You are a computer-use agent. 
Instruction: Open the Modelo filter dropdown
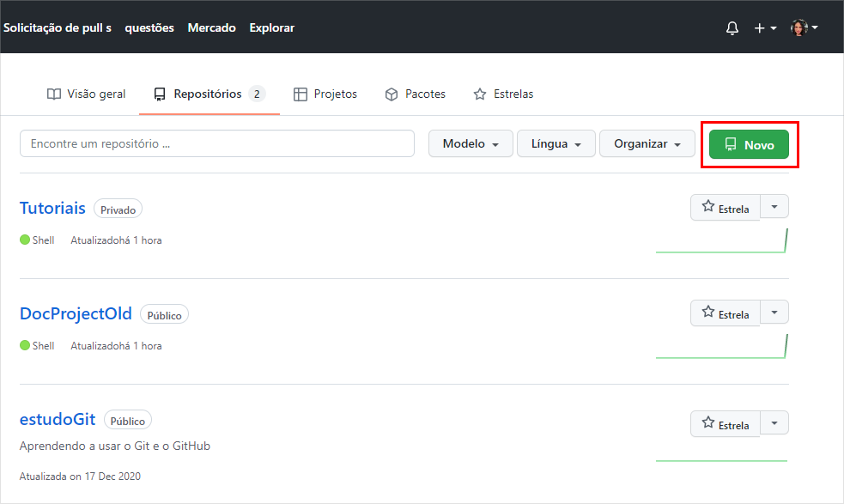point(471,143)
